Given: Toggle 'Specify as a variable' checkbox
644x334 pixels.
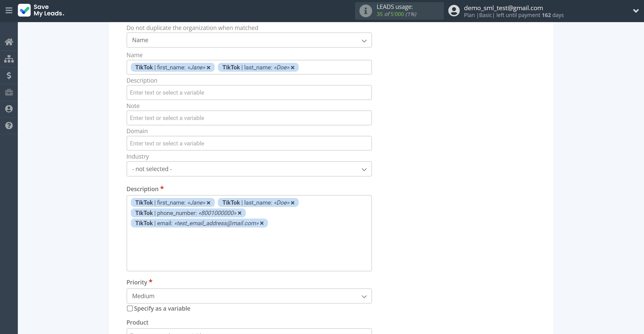Looking at the screenshot, I should coord(130,309).
